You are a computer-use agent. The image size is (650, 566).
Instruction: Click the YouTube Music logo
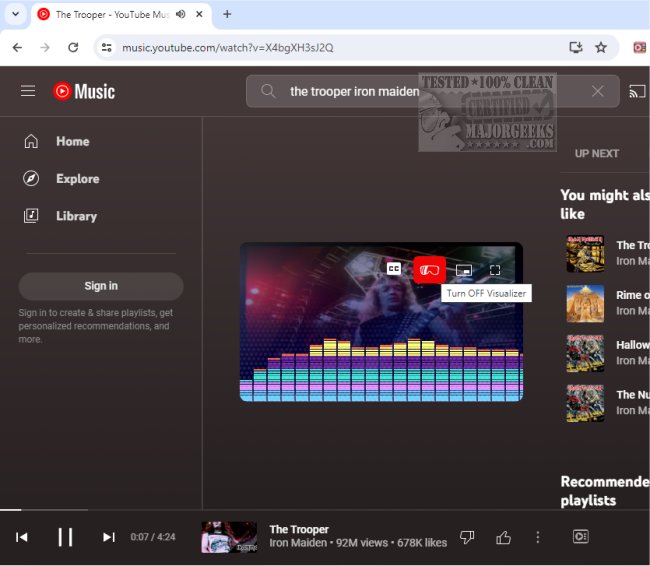pyautogui.click(x=84, y=91)
